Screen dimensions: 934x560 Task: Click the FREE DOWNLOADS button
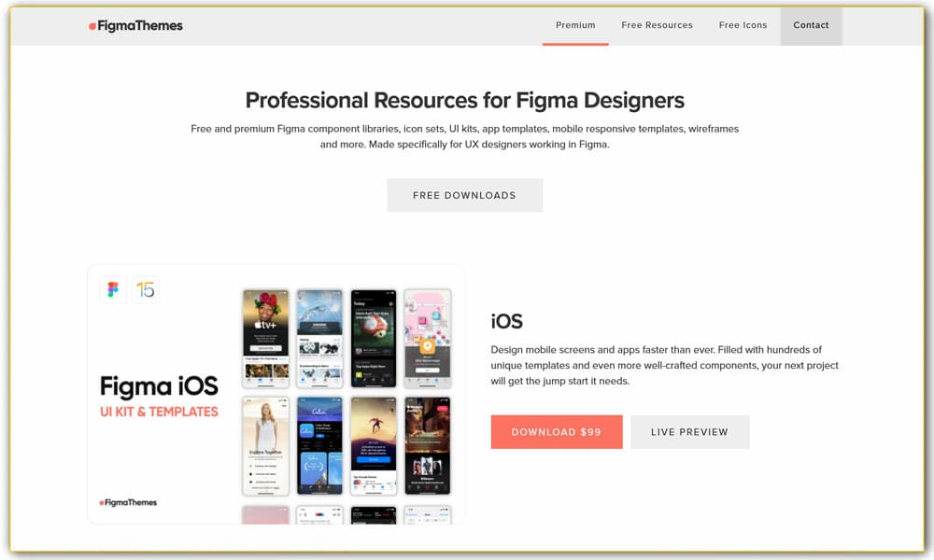click(464, 195)
